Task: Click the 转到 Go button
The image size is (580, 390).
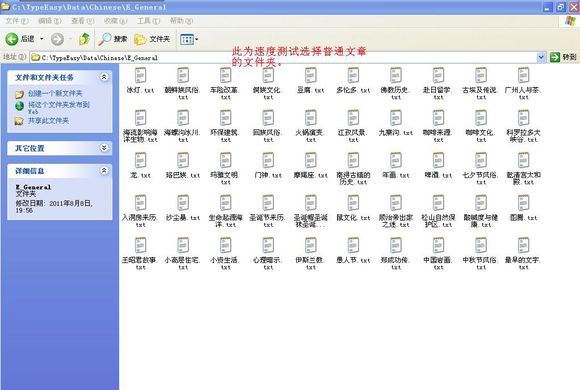Action: [563, 57]
